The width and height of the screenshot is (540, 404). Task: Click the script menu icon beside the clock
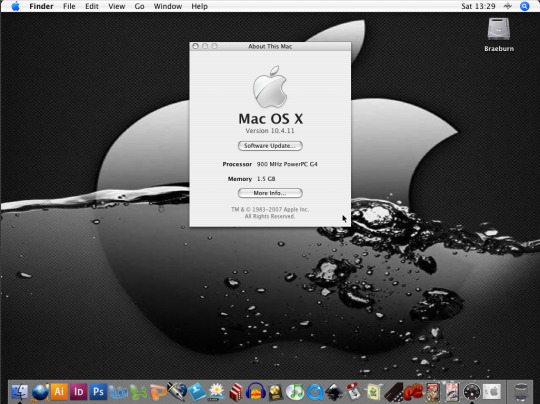tap(508, 6)
